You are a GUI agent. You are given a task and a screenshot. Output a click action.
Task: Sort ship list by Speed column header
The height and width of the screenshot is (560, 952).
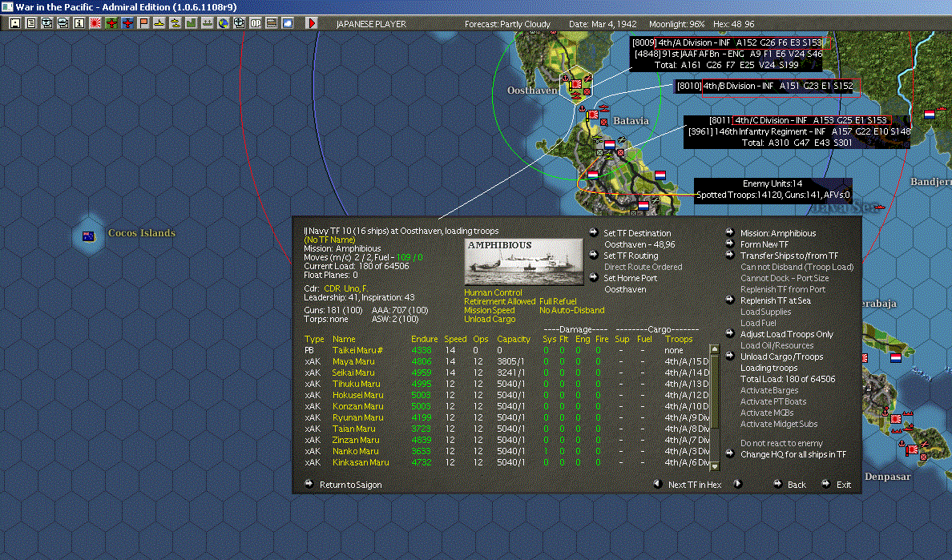[455, 339]
